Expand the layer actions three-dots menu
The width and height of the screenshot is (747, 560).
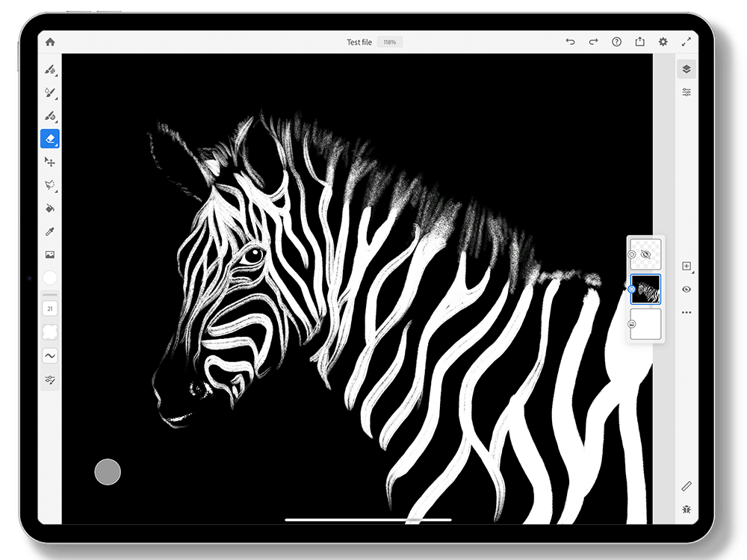pyautogui.click(x=686, y=312)
